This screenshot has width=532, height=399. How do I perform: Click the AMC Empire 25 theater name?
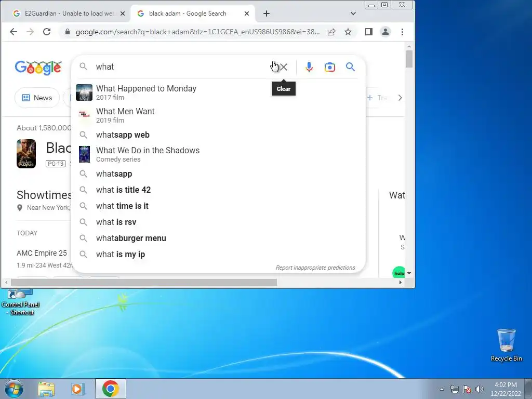coord(42,253)
